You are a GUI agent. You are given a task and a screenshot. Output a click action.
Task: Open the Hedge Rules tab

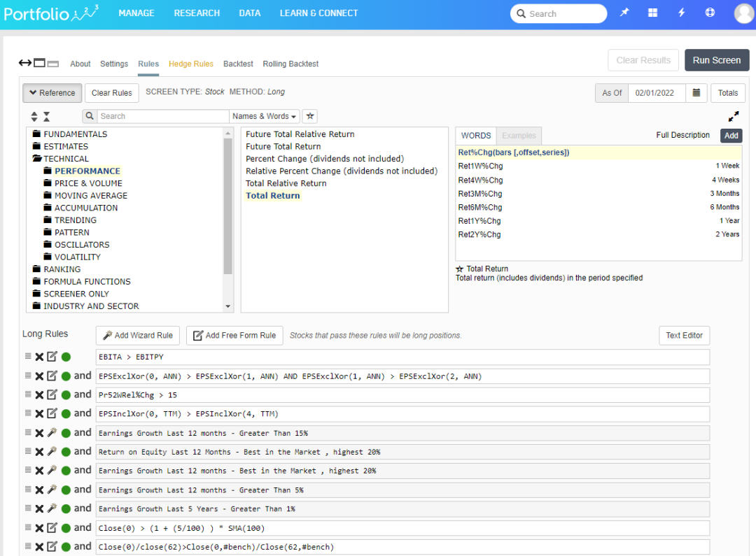(190, 64)
